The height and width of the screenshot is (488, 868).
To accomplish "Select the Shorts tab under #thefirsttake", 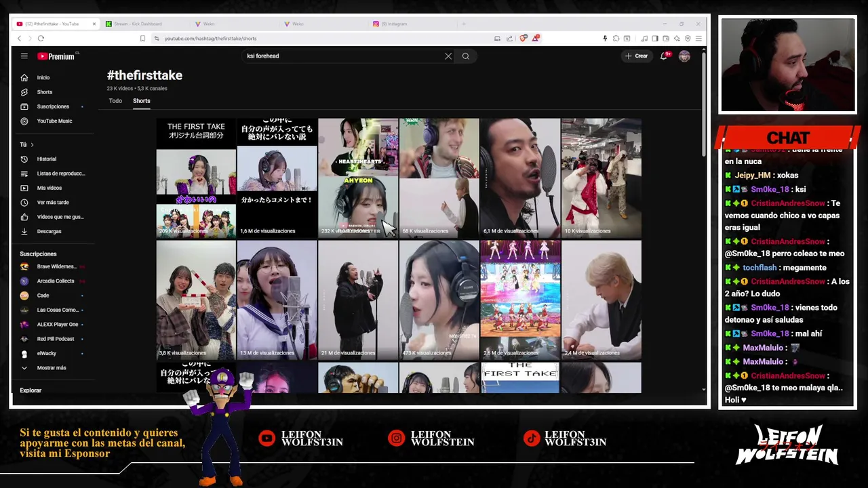I will point(141,101).
